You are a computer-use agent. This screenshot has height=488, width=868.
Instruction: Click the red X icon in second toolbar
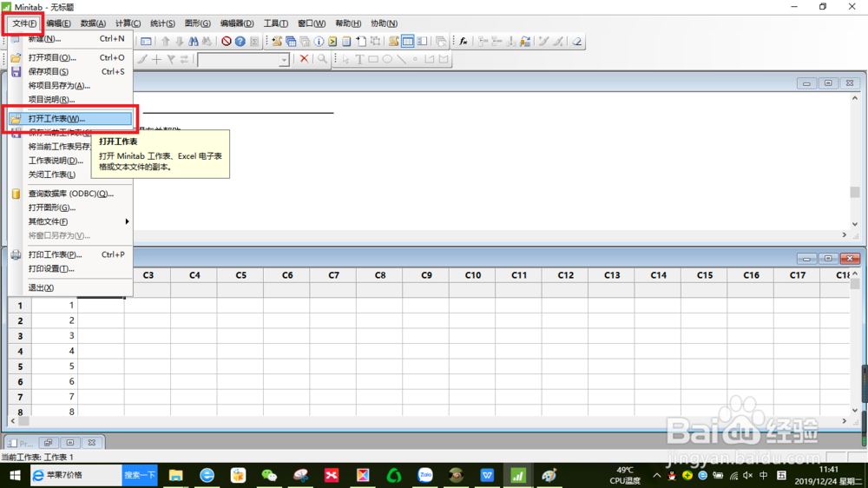[x=304, y=59]
